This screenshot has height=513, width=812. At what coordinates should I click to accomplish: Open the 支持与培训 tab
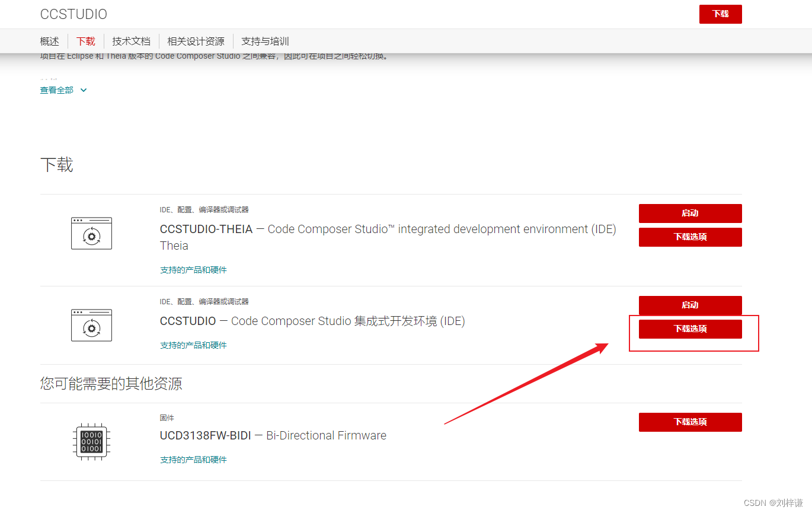(265, 42)
